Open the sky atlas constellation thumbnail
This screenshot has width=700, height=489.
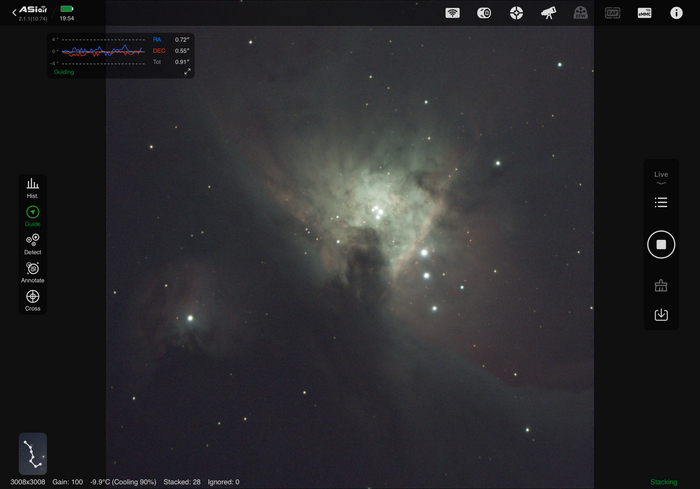pos(33,454)
